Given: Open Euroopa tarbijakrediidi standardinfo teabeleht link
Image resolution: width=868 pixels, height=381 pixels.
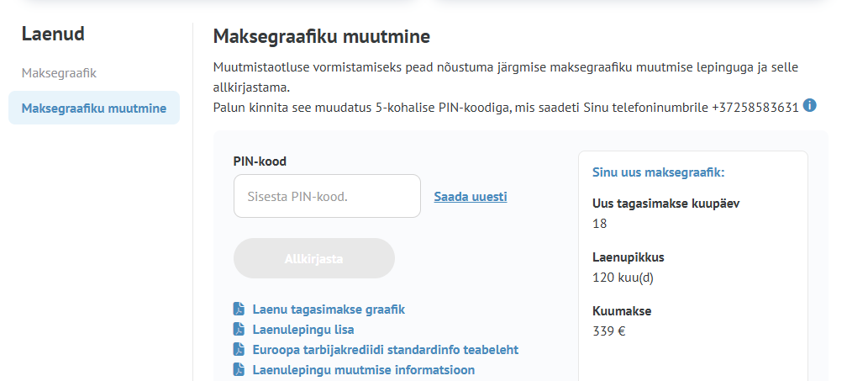Looking at the screenshot, I should click(x=386, y=350).
